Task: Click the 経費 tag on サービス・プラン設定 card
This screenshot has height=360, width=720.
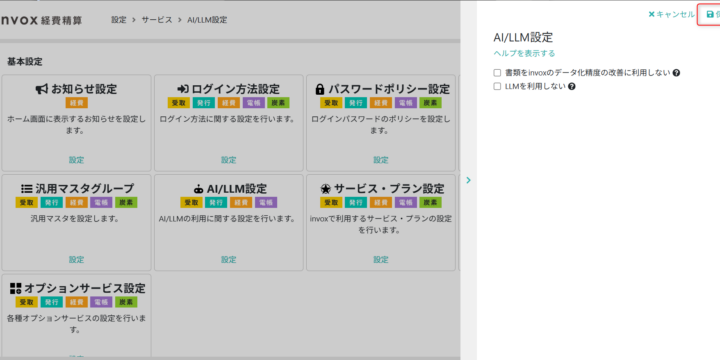Action: (381, 202)
